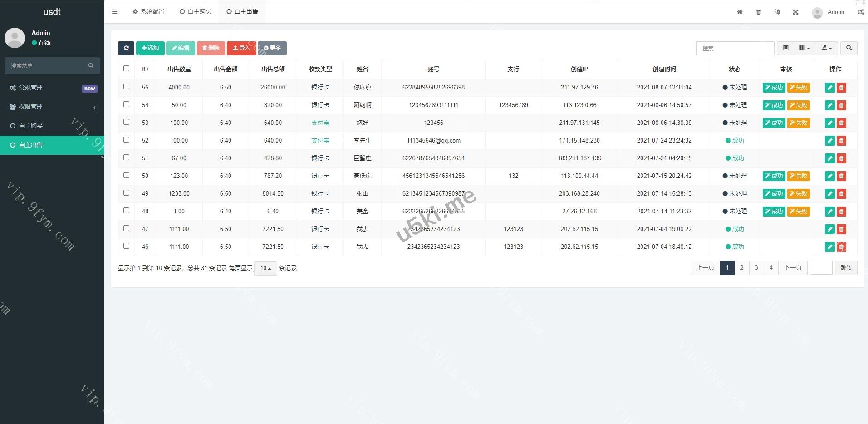
Task: Check the select-all checkbox in table header
Action: (x=126, y=69)
